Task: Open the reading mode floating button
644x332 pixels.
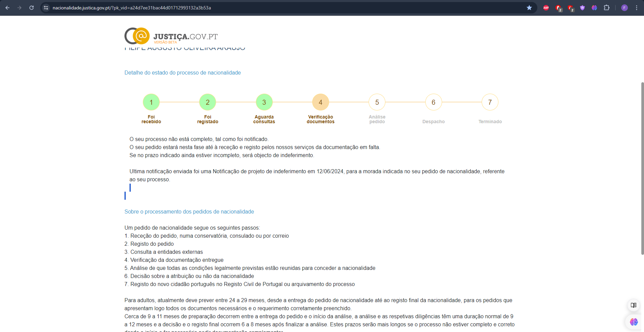Action: (633, 305)
